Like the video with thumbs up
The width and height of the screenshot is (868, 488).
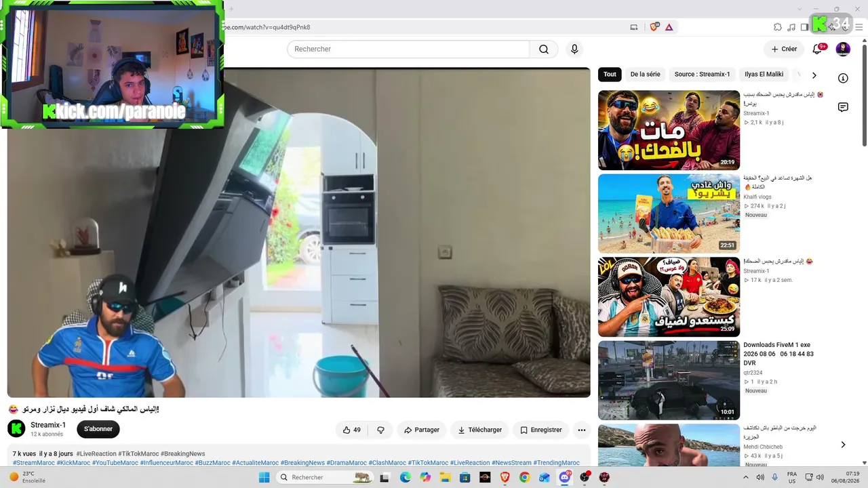point(351,430)
